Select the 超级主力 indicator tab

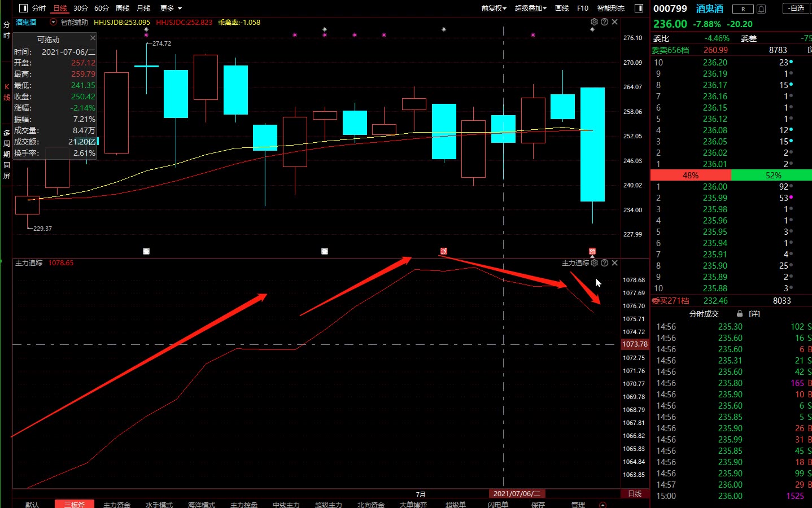329,505
